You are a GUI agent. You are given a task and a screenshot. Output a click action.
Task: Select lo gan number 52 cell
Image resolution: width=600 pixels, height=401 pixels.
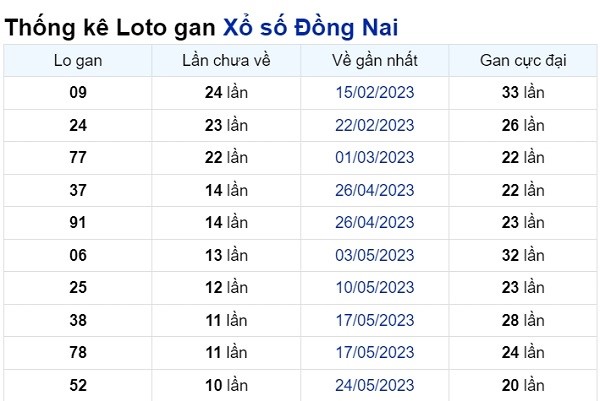pyautogui.click(x=78, y=385)
